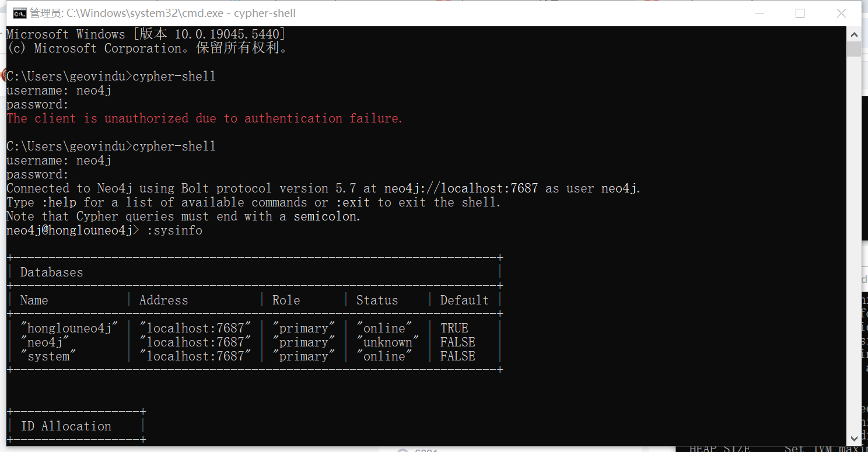The width and height of the screenshot is (868, 452).
Task: Click the ID Allocation table heading
Action: [x=66, y=426]
